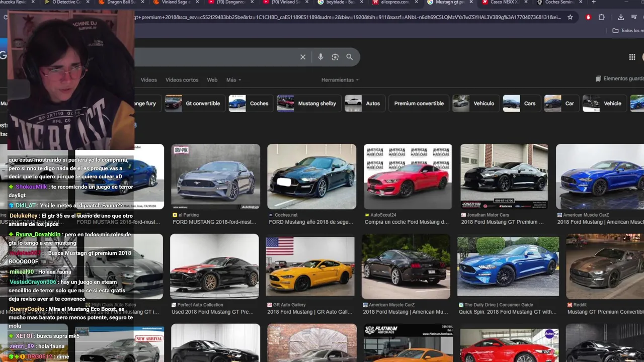The image size is (644, 362).
Task: Click the red recording extension icon
Action: 588,17
